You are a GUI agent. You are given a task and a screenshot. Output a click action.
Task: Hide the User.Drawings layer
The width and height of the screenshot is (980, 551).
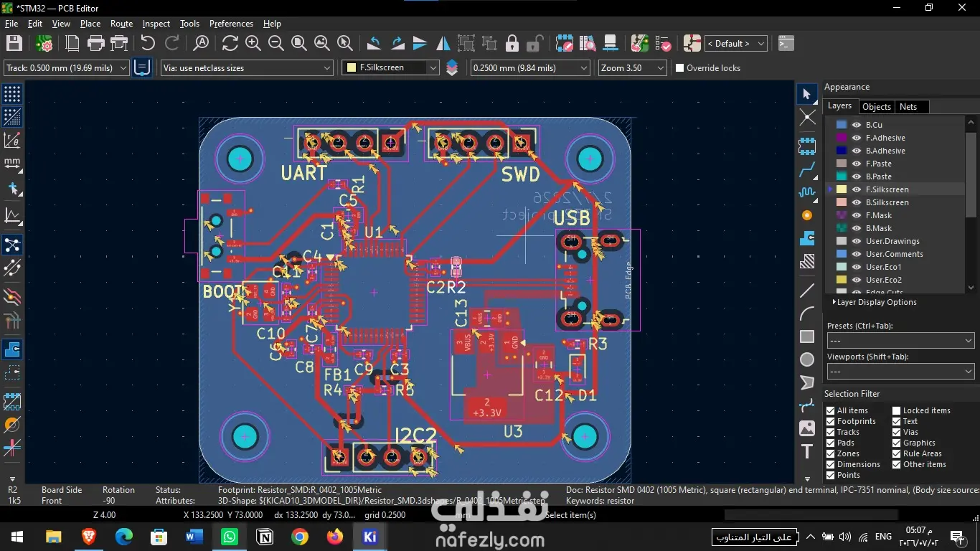857,241
